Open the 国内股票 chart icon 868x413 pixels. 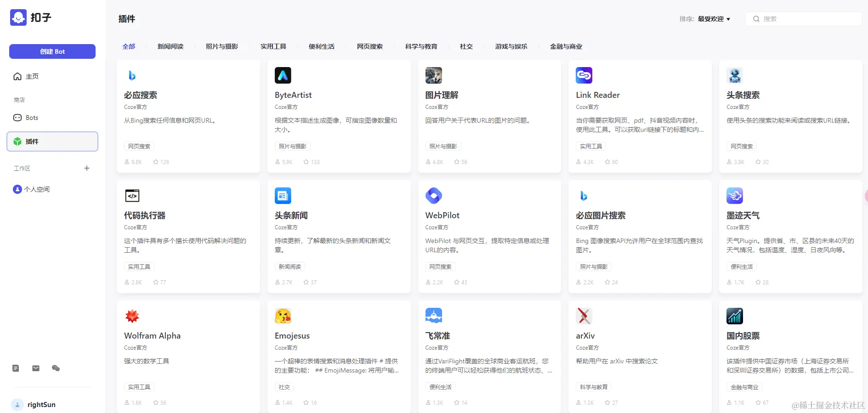(x=735, y=316)
